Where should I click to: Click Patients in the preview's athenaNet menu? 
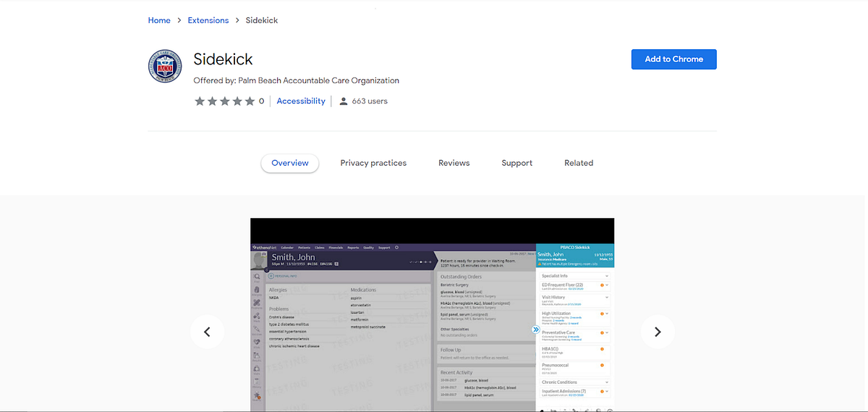(305, 248)
